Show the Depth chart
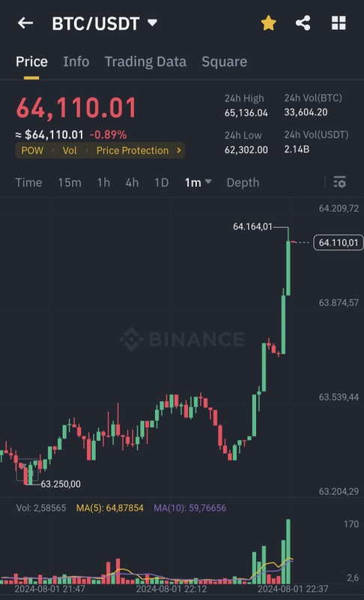This screenshot has width=364, height=600. [x=243, y=182]
